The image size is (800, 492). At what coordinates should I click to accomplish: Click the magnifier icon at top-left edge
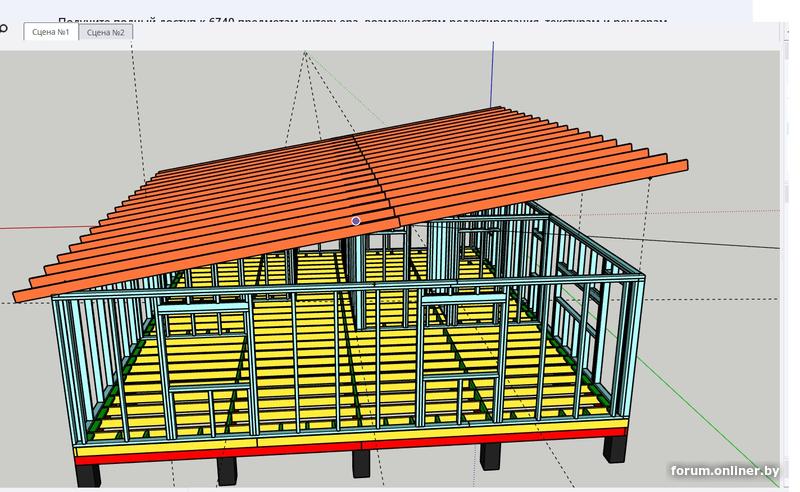point(3,30)
